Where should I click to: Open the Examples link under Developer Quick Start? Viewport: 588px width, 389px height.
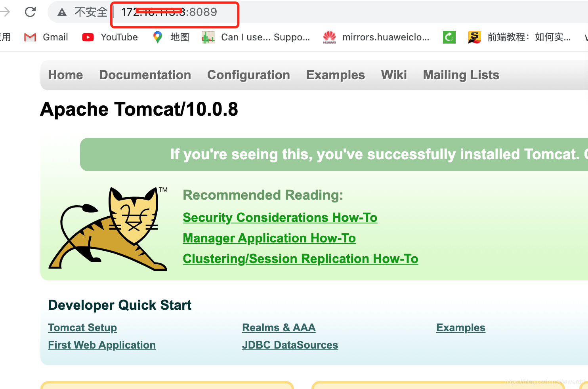click(x=461, y=328)
